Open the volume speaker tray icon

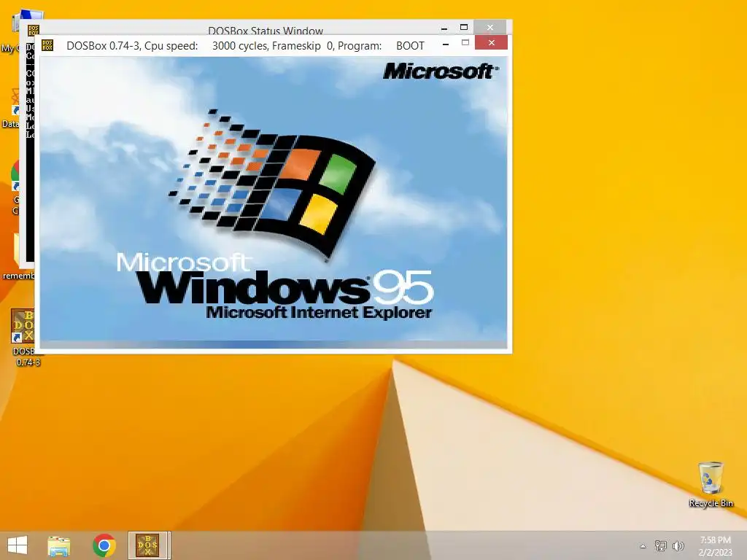(678, 545)
